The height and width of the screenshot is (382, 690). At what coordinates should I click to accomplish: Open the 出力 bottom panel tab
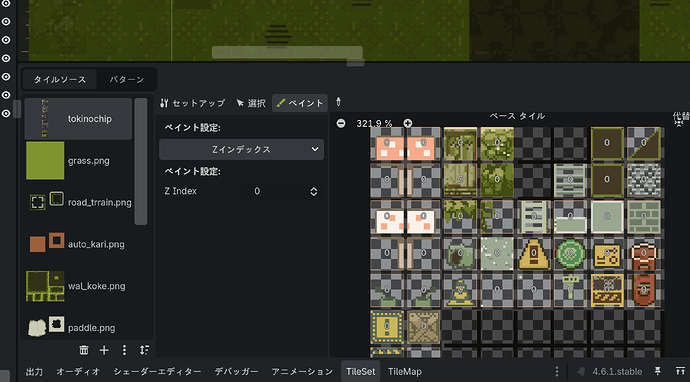[34, 372]
